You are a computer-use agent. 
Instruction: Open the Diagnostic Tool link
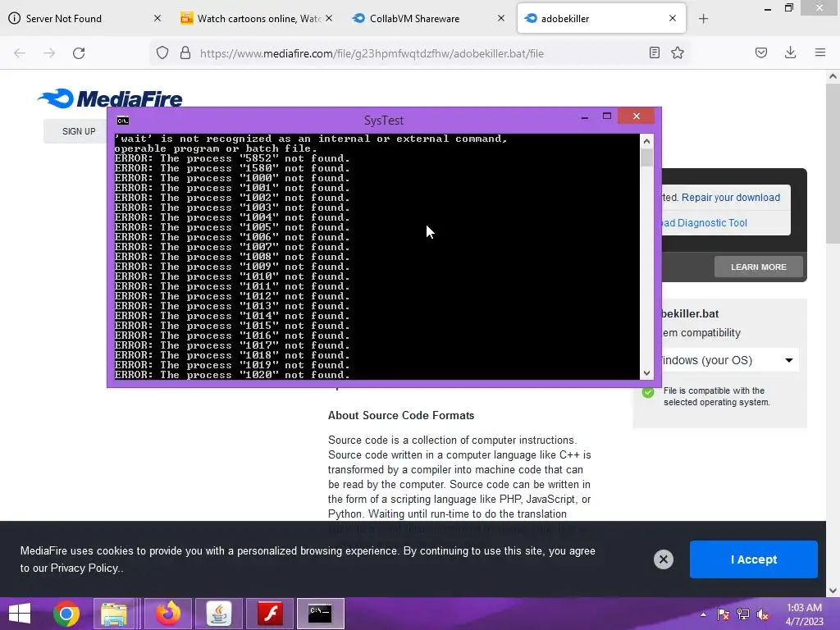point(705,223)
